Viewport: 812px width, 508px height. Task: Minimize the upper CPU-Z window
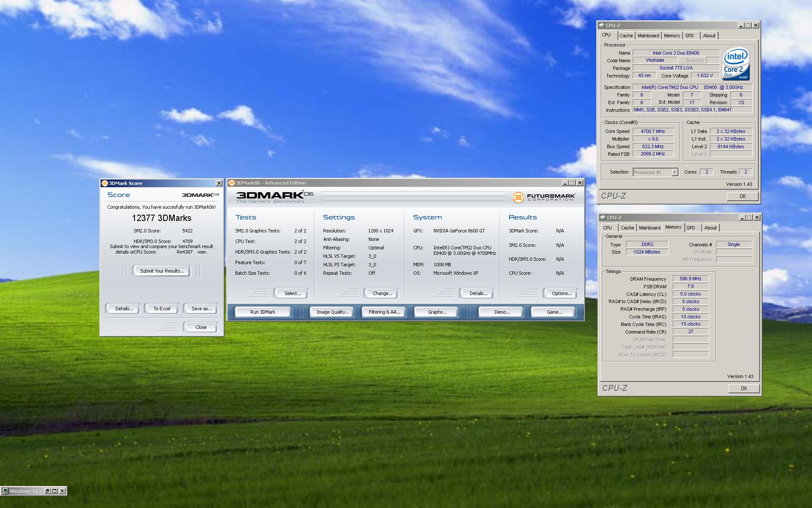coord(741,25)
